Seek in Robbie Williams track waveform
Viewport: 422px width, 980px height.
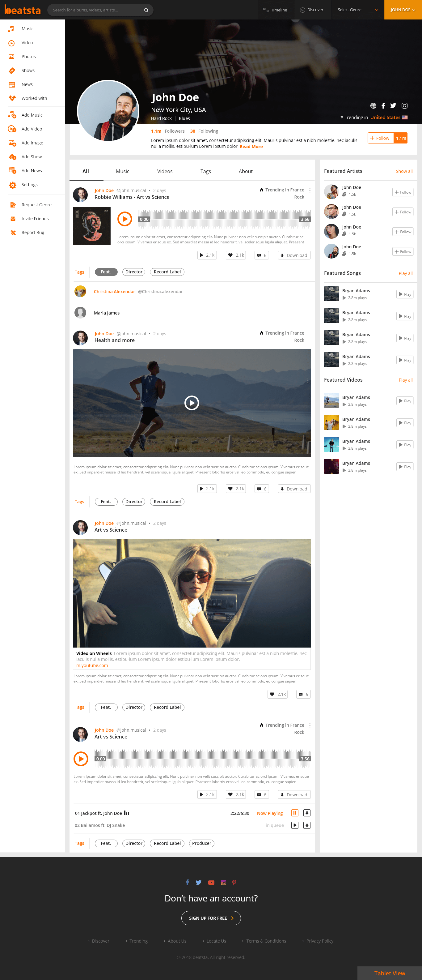click(224, 219)
